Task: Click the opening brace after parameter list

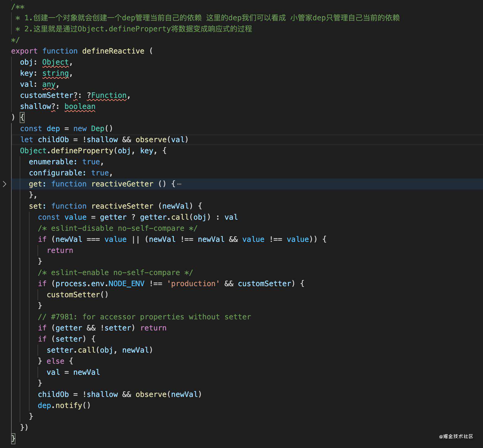Action: click(22, 118)
